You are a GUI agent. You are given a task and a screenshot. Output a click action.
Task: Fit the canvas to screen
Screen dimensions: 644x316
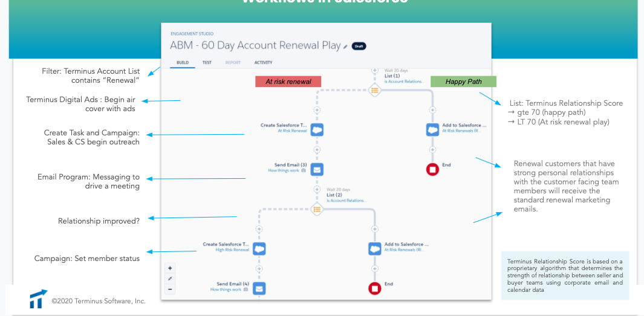170,279
